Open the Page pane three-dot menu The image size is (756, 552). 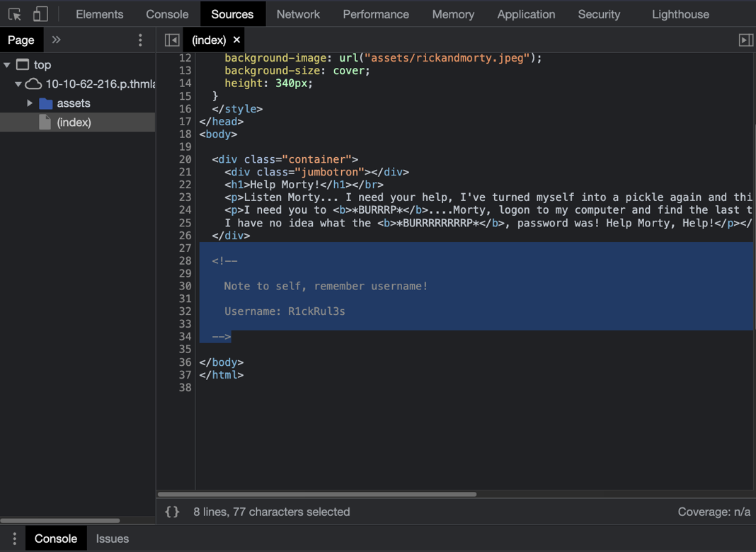coord(140,40)
